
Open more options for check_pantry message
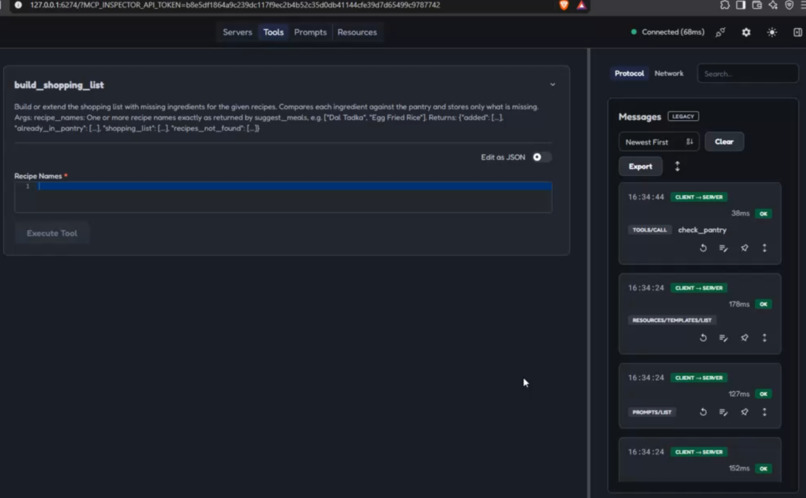(x=764, y=248)
